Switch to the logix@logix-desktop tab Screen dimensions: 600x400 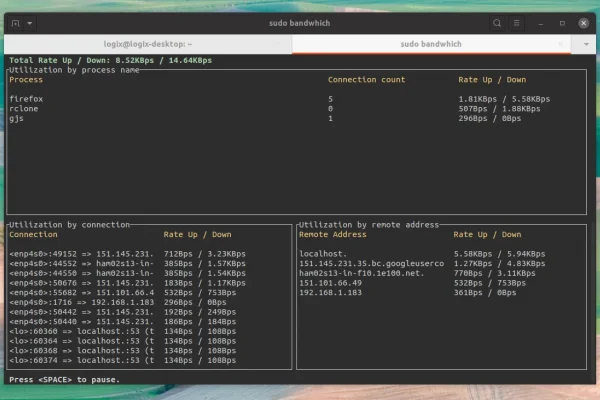[148, 44]
